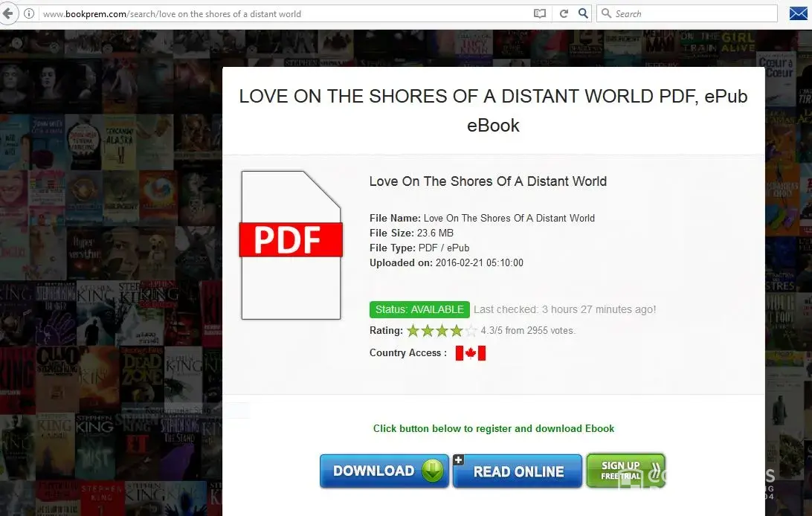
Task: Focus the browser Search field
Action: pos(687,13)
